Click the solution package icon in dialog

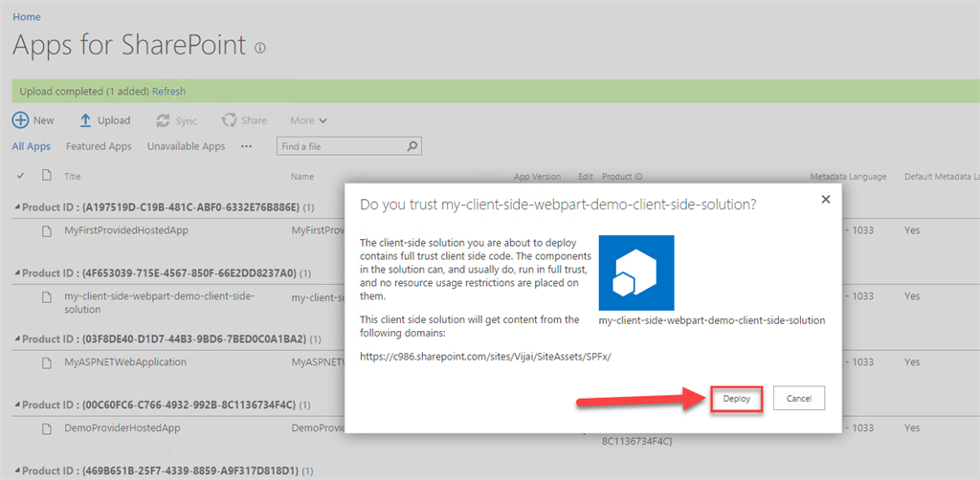636,273
